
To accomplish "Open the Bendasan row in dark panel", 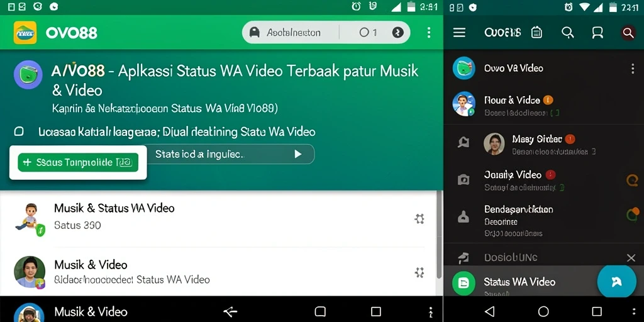I will (544, 221).
